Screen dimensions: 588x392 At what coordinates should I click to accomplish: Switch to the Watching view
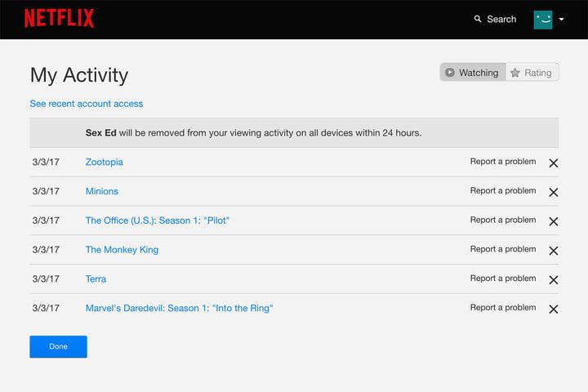tap(473, 73)
